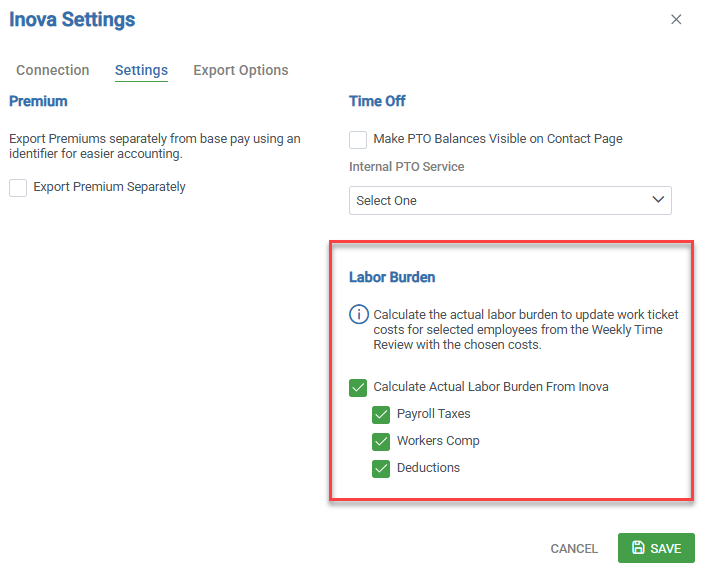Click the info icon under Labor Burden
This screenshot has height=572, width=706.
[x=358, y=315]
